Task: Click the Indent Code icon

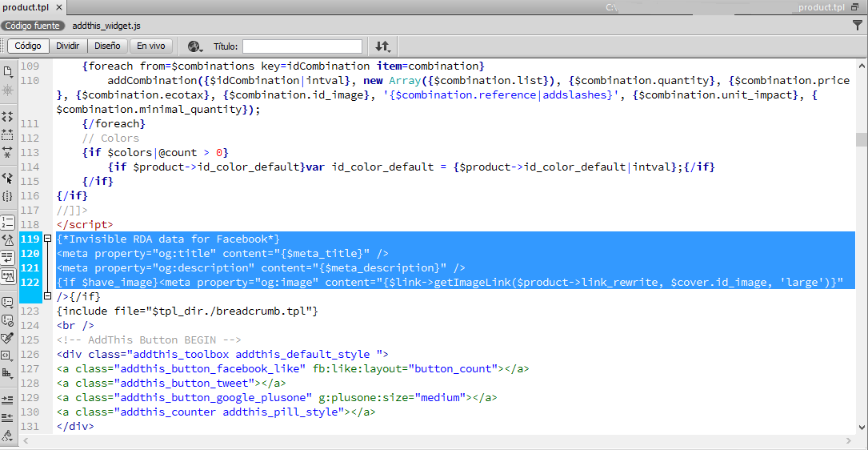Action: tap(8, 399)
